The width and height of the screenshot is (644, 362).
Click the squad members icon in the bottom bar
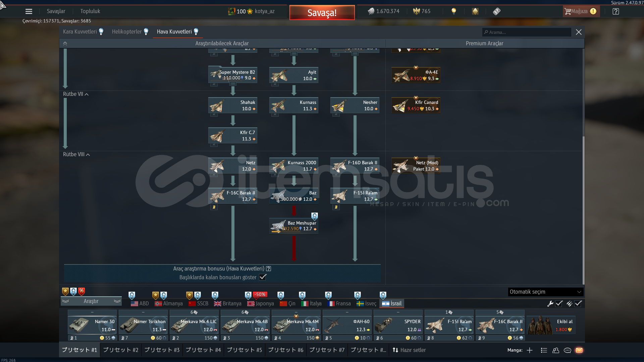coord(556,350)
